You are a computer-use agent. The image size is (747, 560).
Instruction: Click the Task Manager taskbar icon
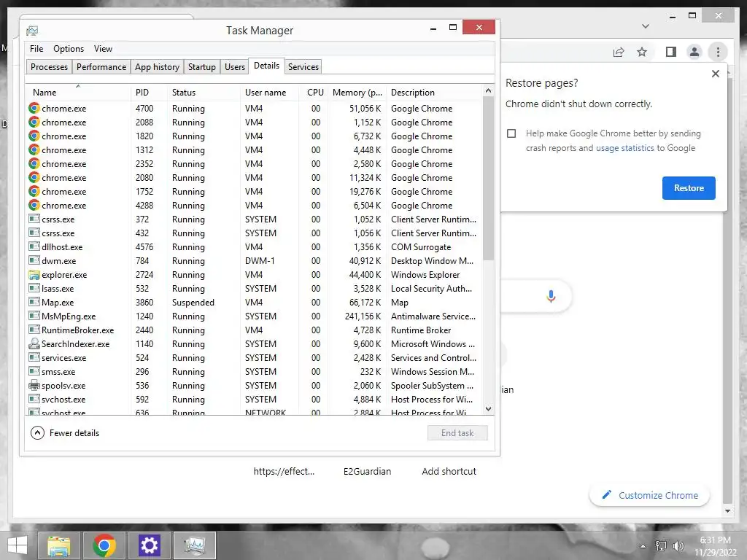(194, 545)
